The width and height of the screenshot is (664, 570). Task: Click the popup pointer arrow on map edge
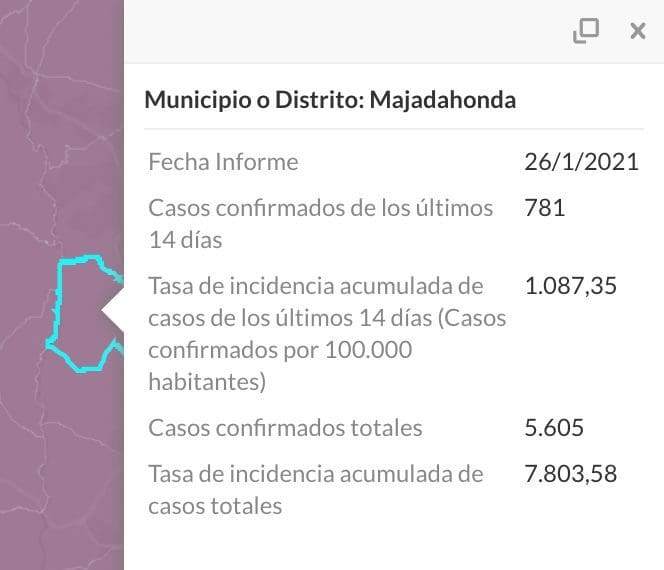point(113,310)
